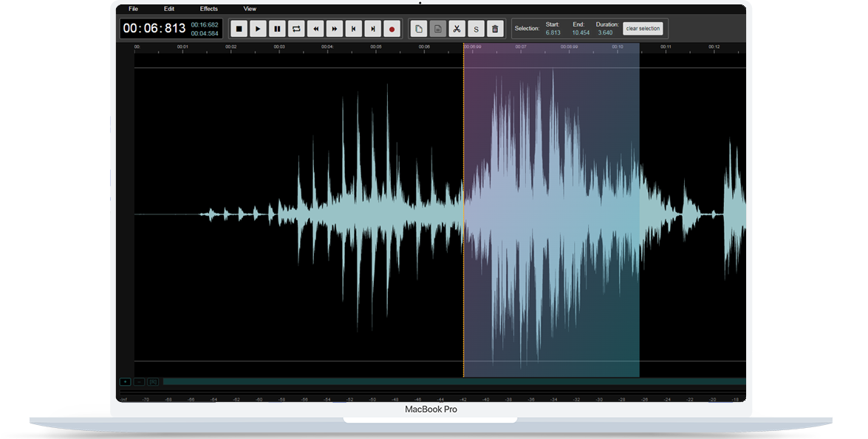This screenshot has height=439, width=868.
Task: Copy the selection with the copy icon
Action: point(419,30)
